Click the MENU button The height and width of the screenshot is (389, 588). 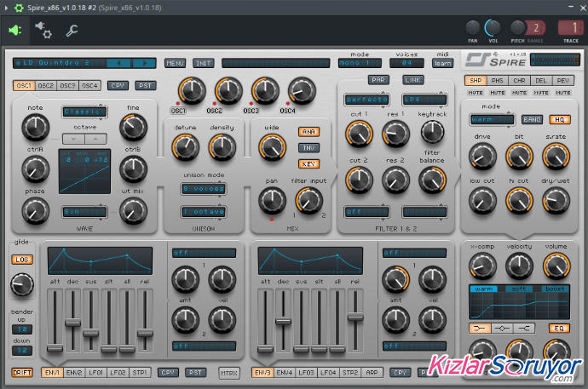176,63
